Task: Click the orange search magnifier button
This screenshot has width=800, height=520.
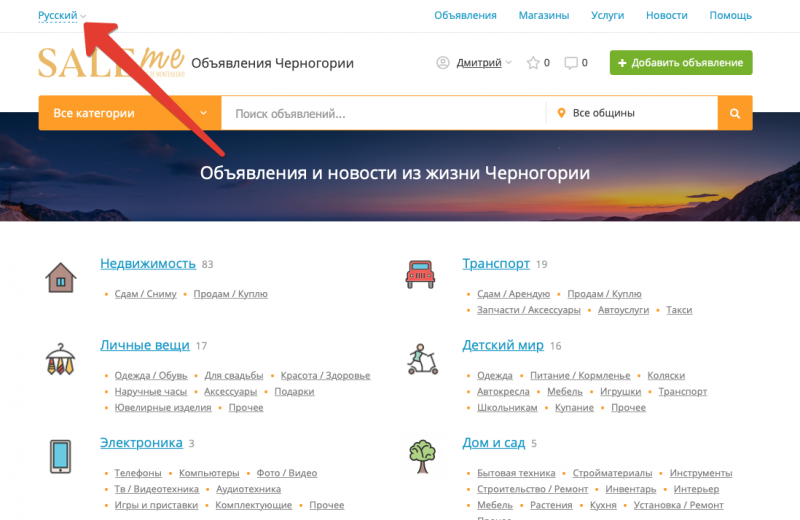Action: pos(735,114)
